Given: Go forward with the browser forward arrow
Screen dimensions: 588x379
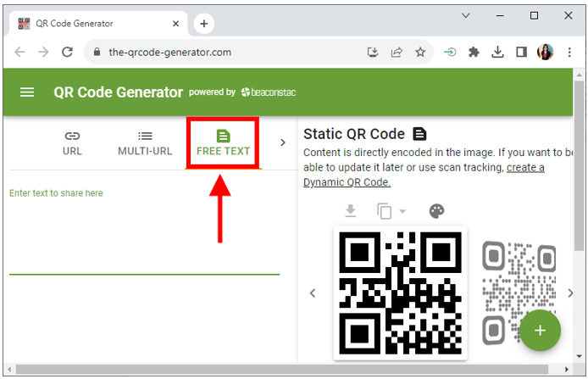Looking at the screenshot, I should coord(43,52).
